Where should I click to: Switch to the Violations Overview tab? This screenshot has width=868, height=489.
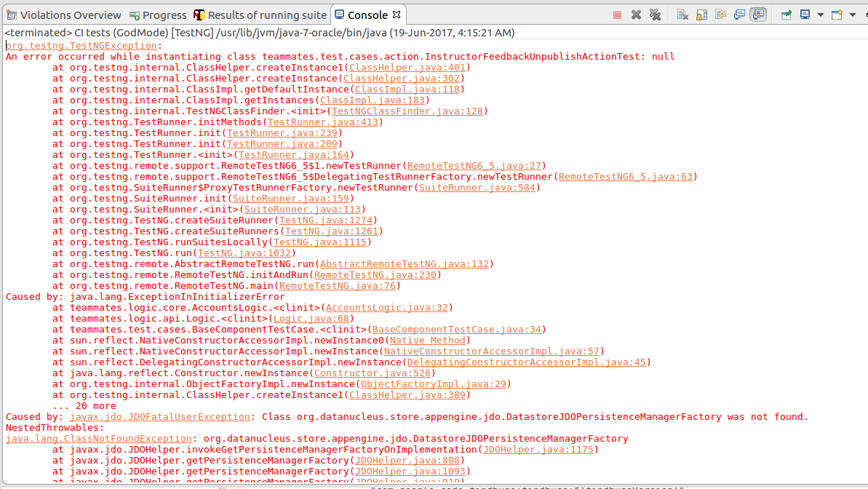[x=63, y=15]
